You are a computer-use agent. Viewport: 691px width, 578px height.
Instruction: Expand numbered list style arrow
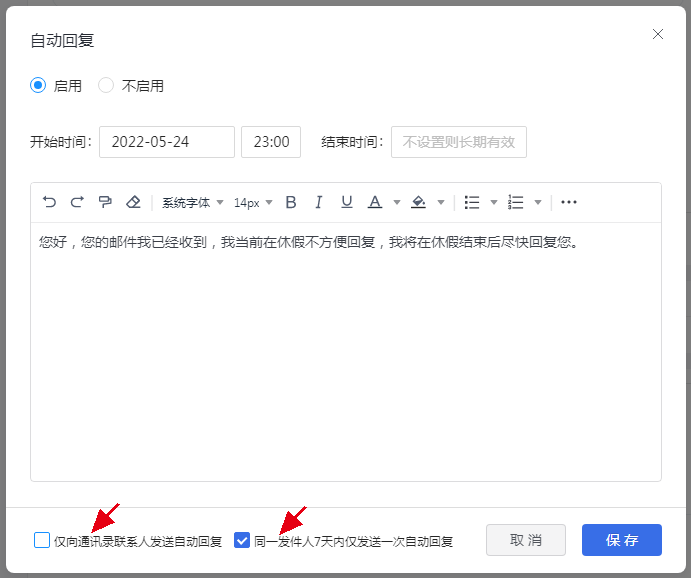[538, 203]
